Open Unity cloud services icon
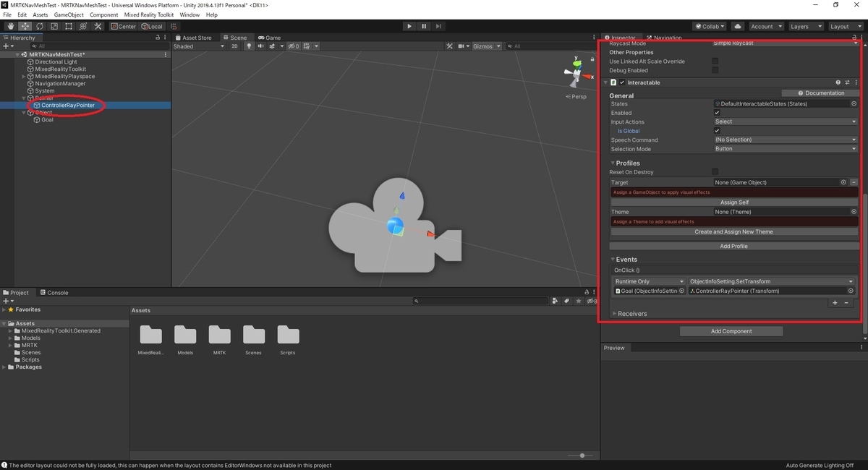868x470 pixels. 738,26
